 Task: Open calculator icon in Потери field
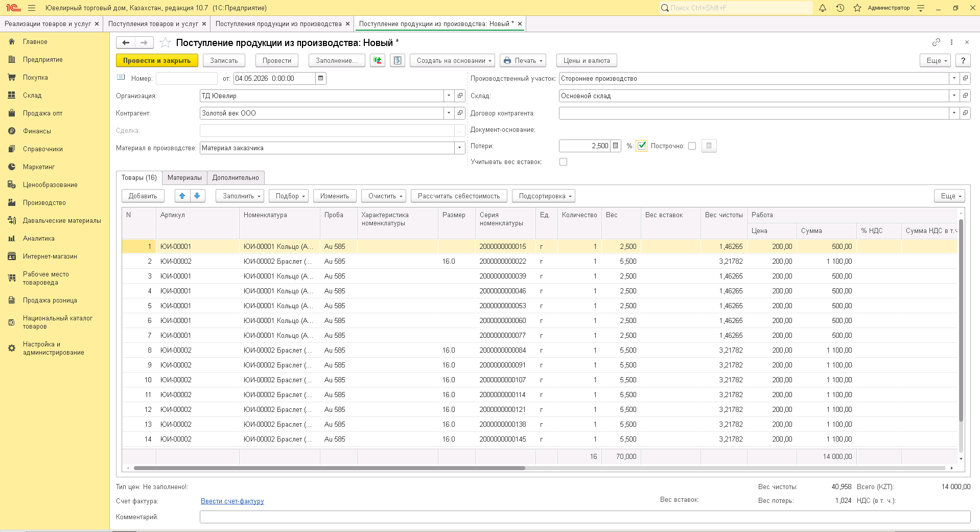[616, 146]
